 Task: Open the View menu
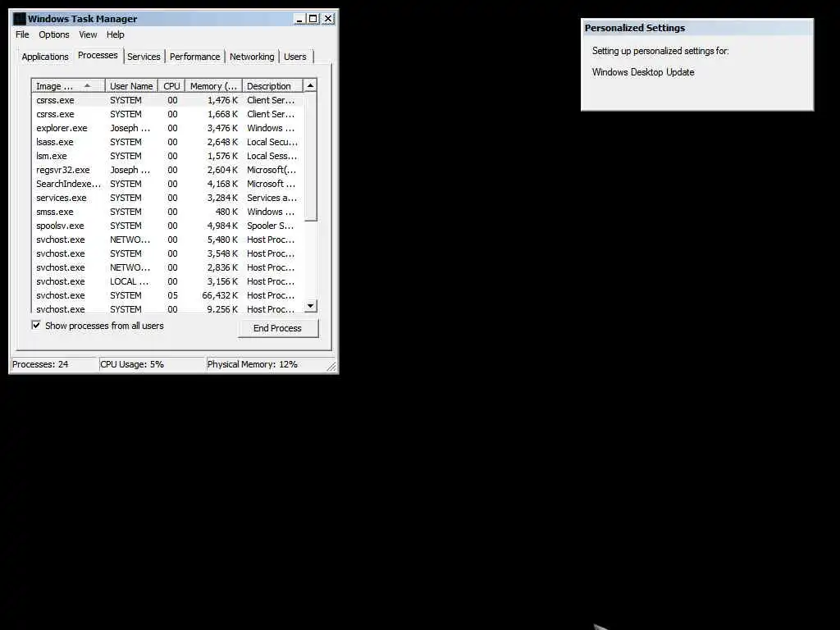pos(88,34)
